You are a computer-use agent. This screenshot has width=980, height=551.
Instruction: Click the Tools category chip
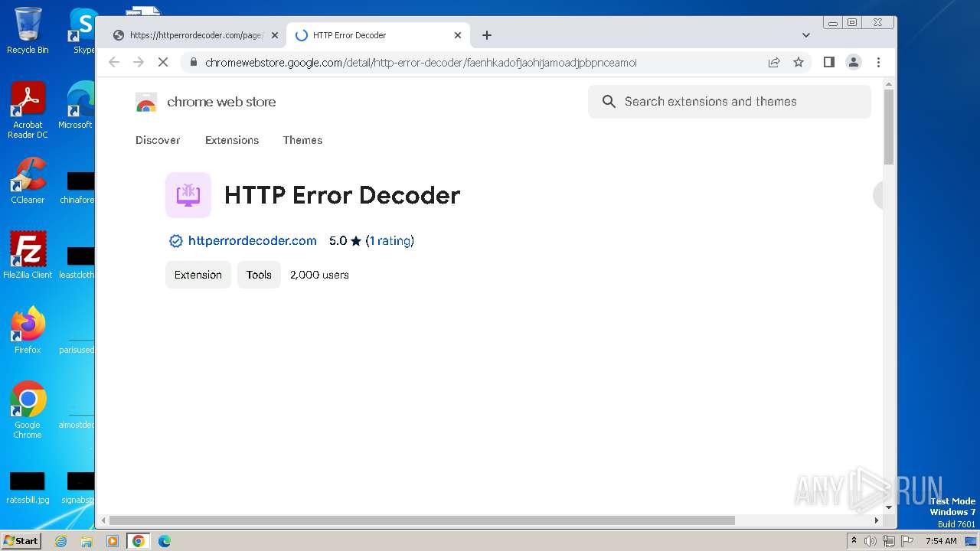coord(259,275)
